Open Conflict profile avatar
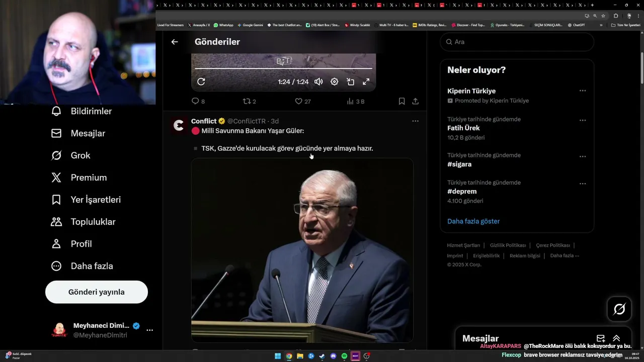The width and height of the screenshot is (644, 362). [179, 126]
